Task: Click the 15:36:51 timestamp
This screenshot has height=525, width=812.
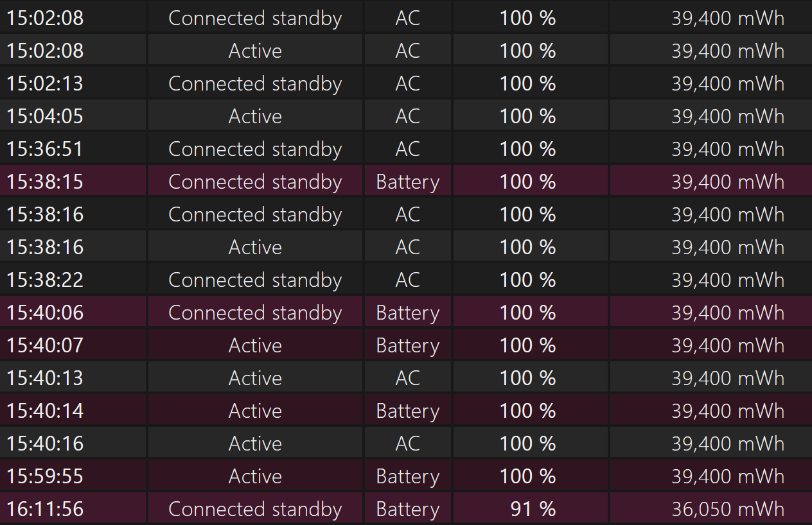Action: [45, 149]
